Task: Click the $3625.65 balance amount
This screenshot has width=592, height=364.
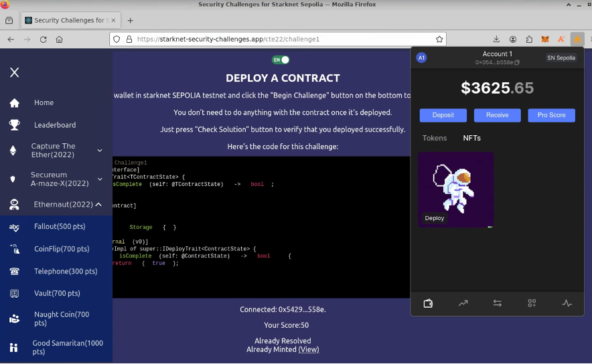Action: coord(497,88)
